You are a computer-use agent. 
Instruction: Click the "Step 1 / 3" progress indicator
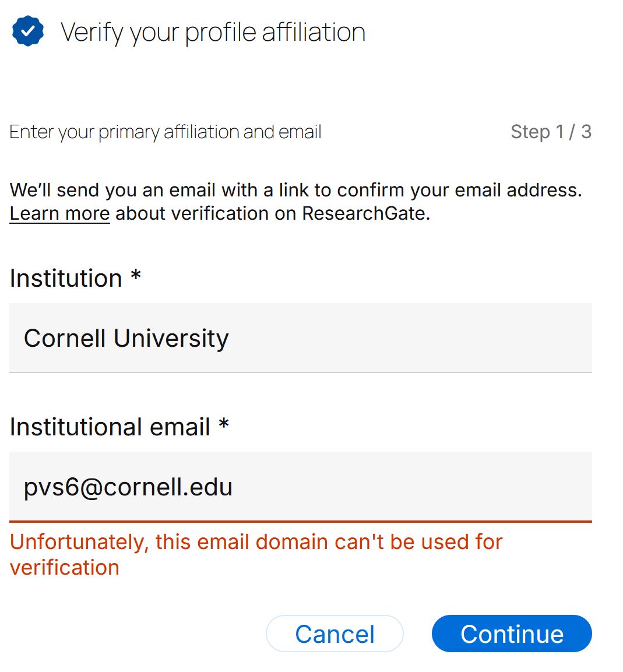(550, 132)
